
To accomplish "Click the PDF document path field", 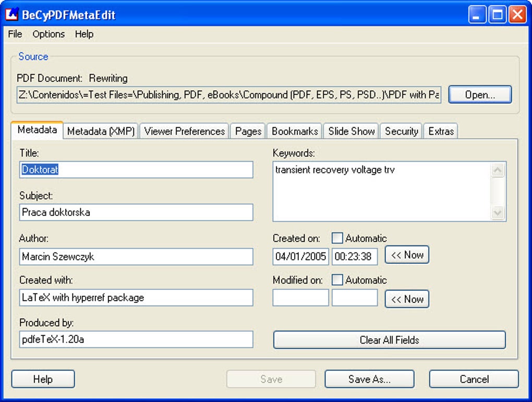I will pyautogui.click(x=229, y=95).
